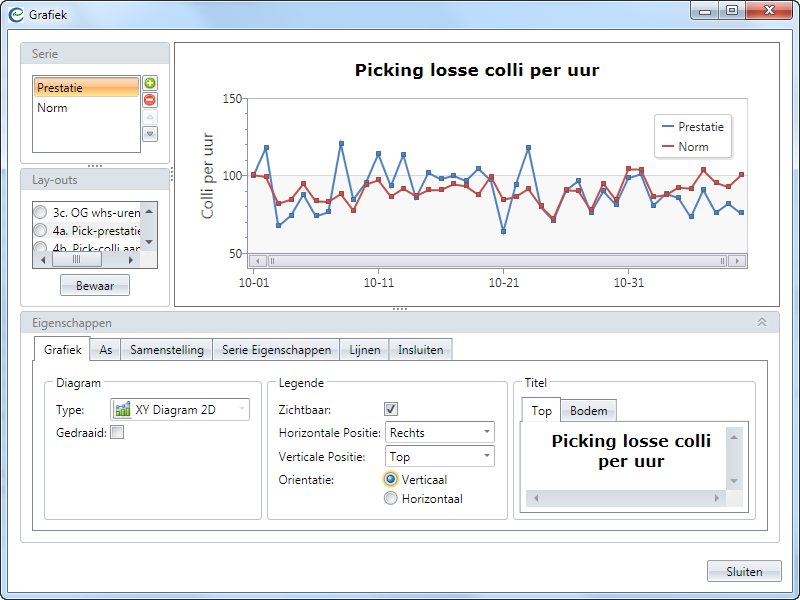Add a new series with green plus icon
This screenshot has height=600, width=800.
(150, 83)
